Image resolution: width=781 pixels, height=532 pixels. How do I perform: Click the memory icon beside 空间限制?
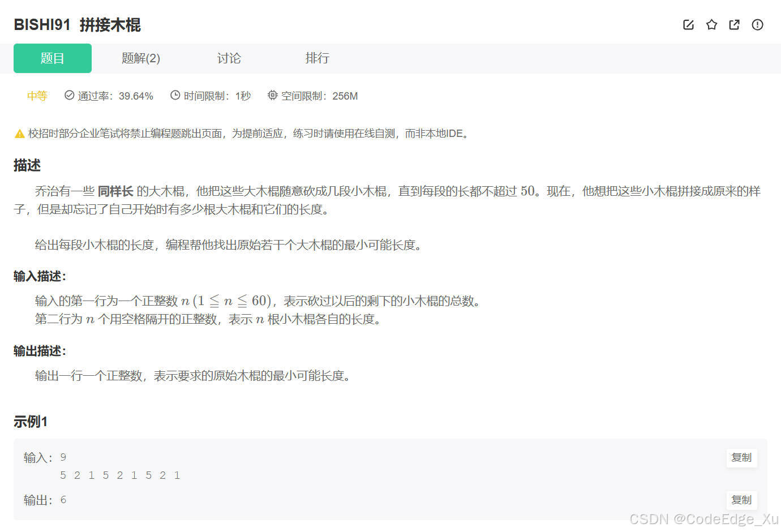(272, 95)
